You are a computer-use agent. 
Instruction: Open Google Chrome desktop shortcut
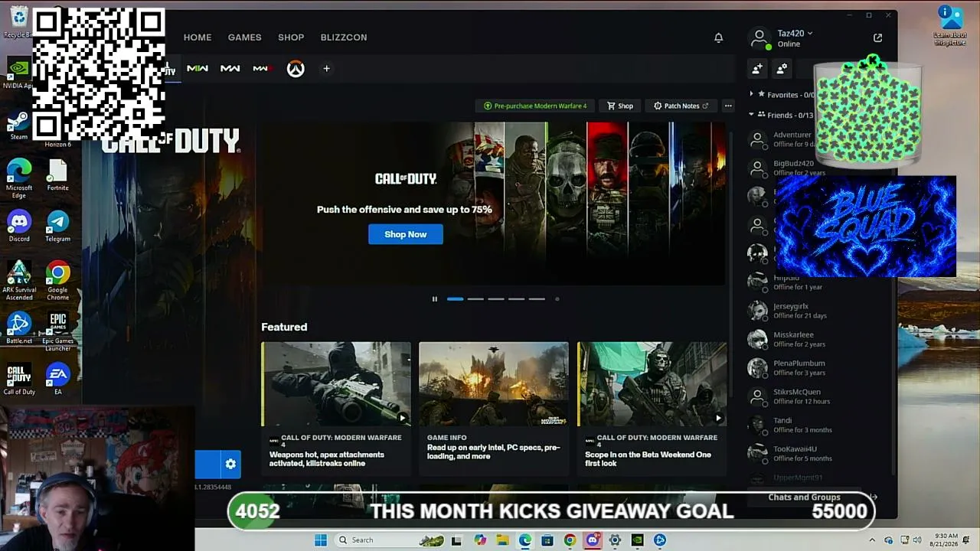[x=57, y=281]
